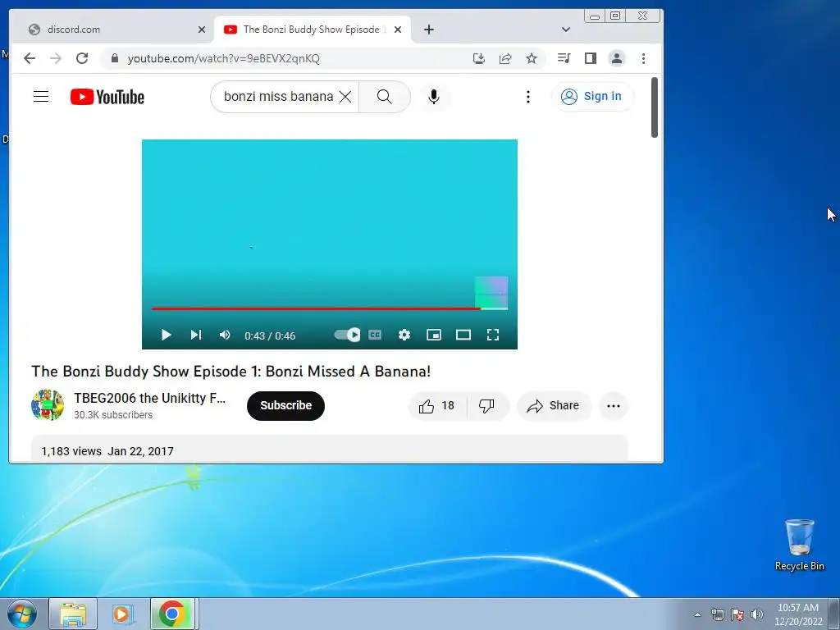Enable miniplayer mode
Image resolution: width=840 pixels, height=630 pixels.
pos(434,335)
